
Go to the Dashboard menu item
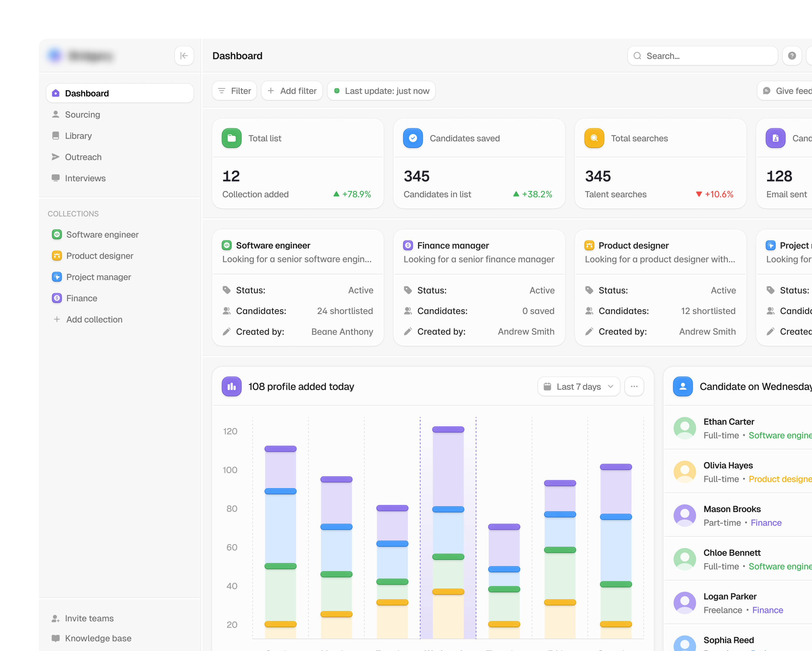[120, 93]
